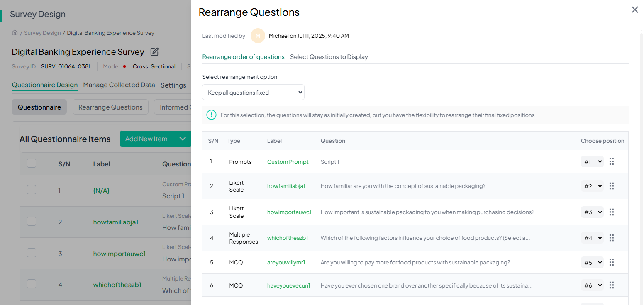Check the box for the whichoftheazb1 row
Image resolution: width=644 pixels, height=305 pixels.
[32, 284]
